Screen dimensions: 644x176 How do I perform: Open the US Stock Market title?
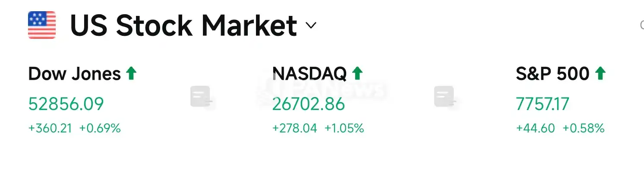(x=183, y=25)
